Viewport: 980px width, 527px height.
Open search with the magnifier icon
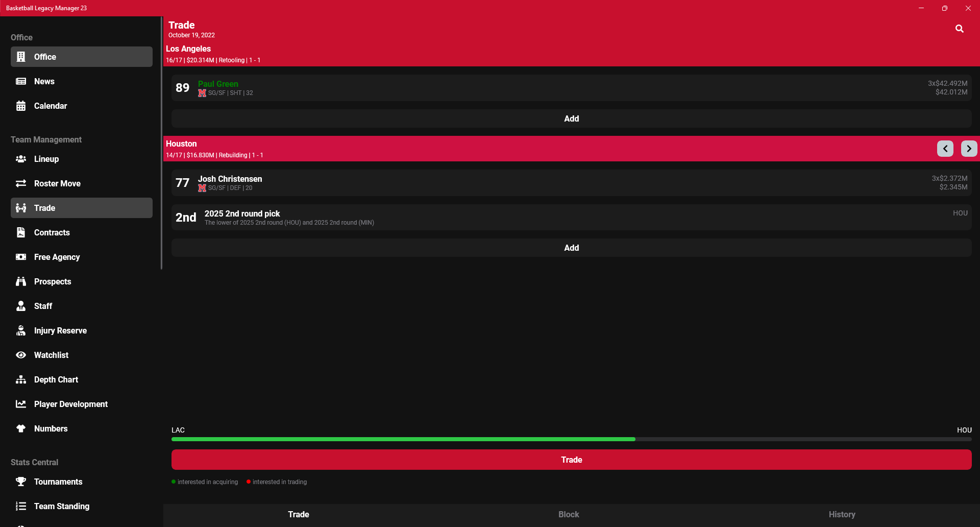pos(960,29)
